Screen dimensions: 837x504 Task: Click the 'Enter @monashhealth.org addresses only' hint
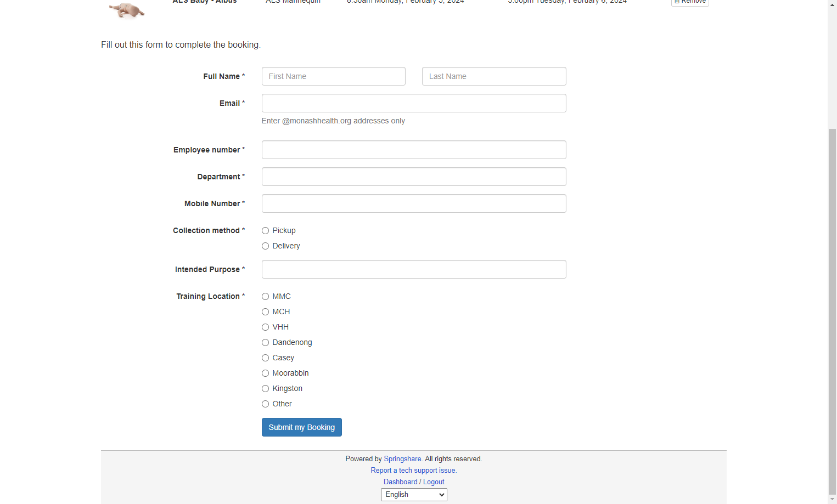pyautogui.click(x=333, y=121)
